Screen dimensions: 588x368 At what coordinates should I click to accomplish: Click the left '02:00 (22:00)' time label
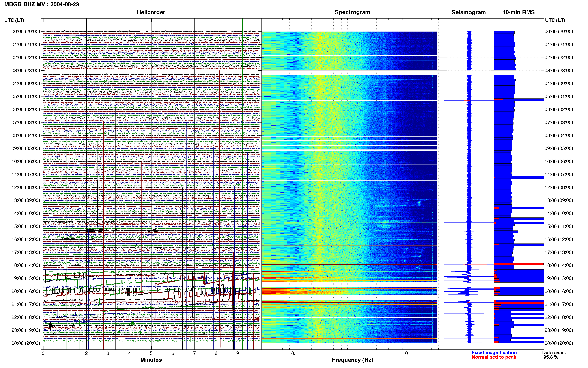[26, 57]
